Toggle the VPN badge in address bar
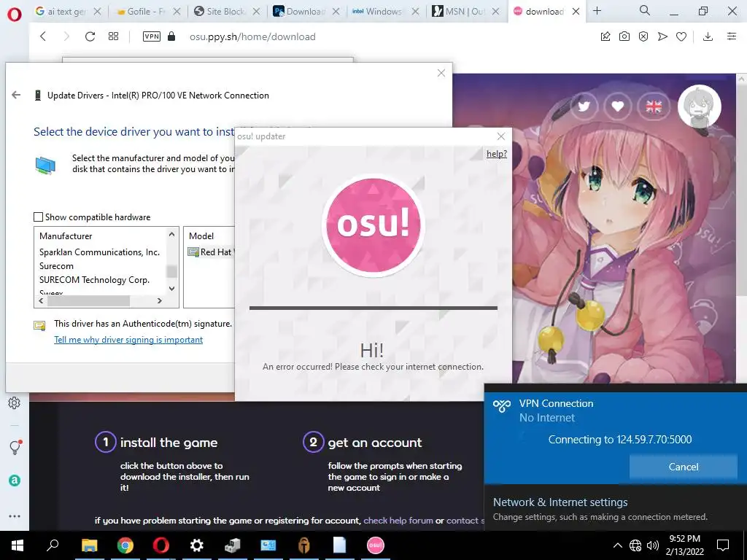Image resolution: width=747 pixels, height=560 pixels. pos(152,36)
